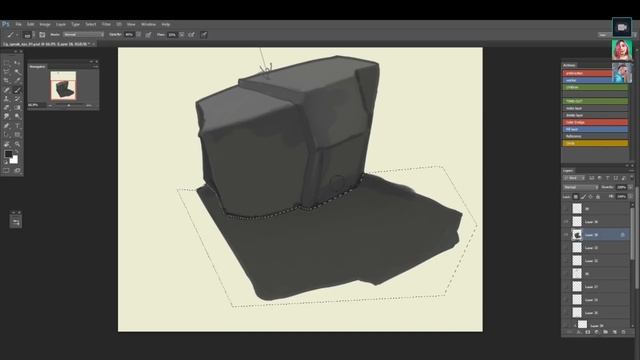Run the yellow action button
The width and height of the screenshot is (640, 360).
point(595,143)
